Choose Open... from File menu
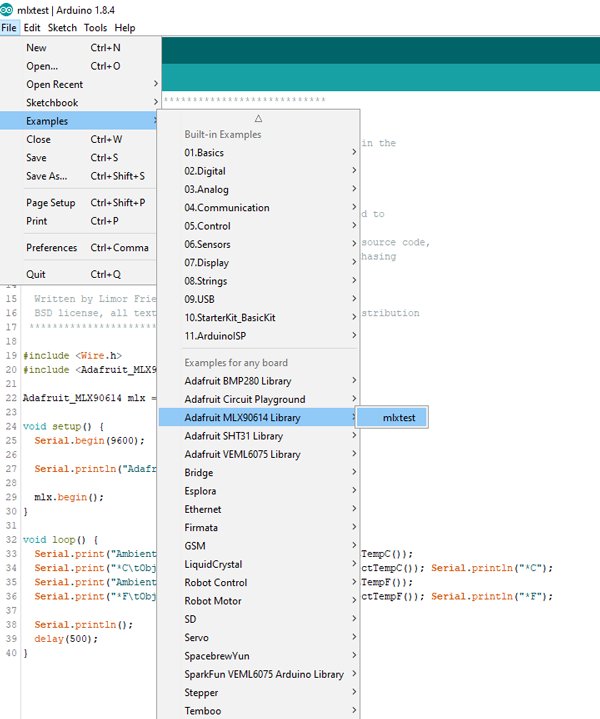This screenshot has width=600, height=719. tap(80, 66)
